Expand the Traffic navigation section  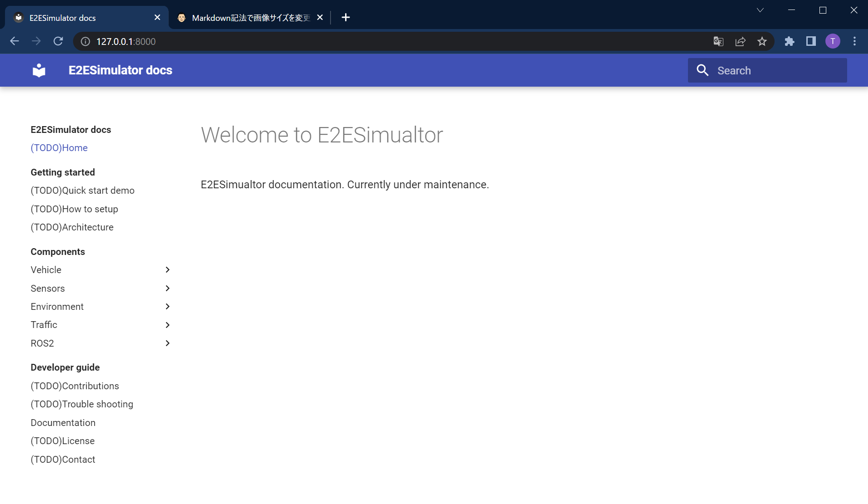click(167, 325)
